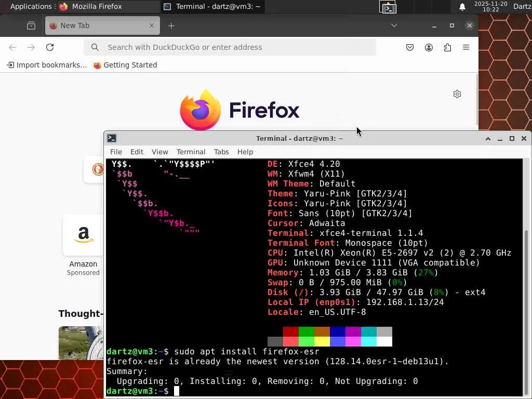
Task: Open the Terminal View menu
Action: click(x=160, y=152)
